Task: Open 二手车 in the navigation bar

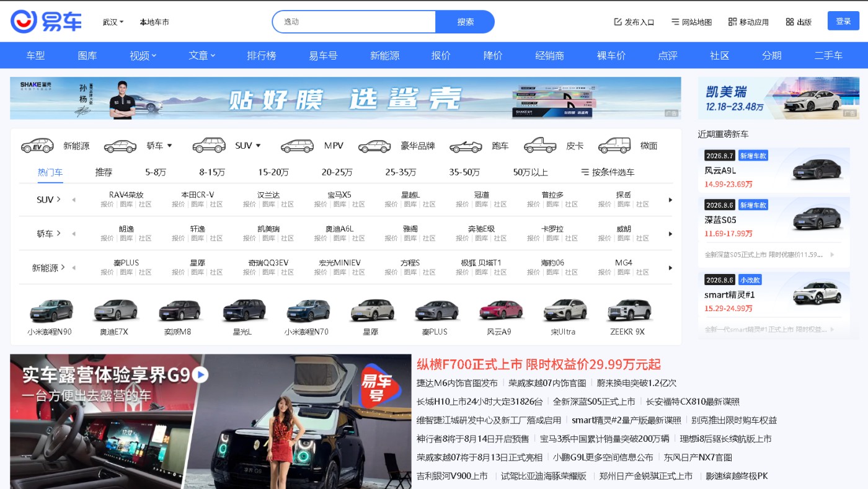Action: point(828,56)
